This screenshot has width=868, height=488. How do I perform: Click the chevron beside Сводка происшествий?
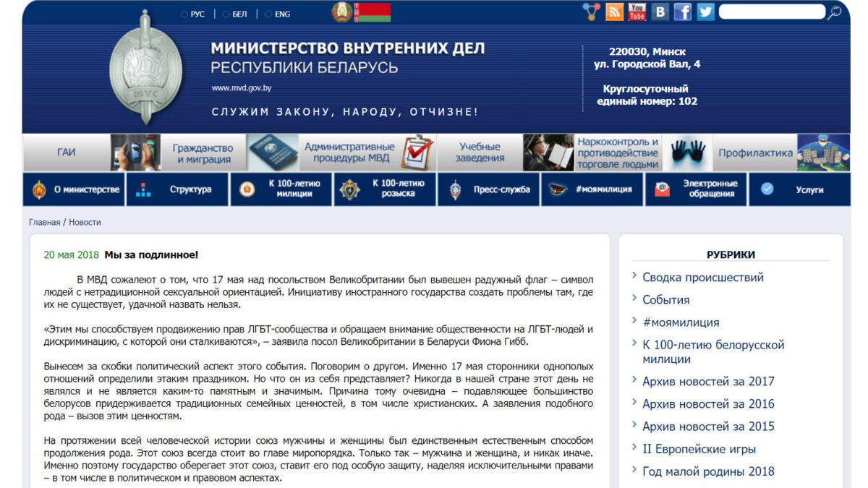tap(634, 276)
